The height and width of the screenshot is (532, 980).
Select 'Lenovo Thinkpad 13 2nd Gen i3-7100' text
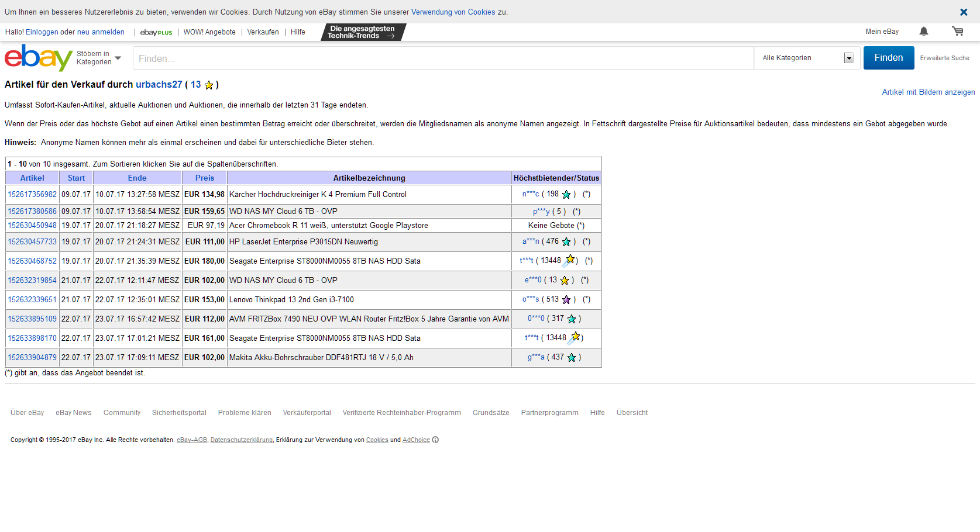pos(291,300)
